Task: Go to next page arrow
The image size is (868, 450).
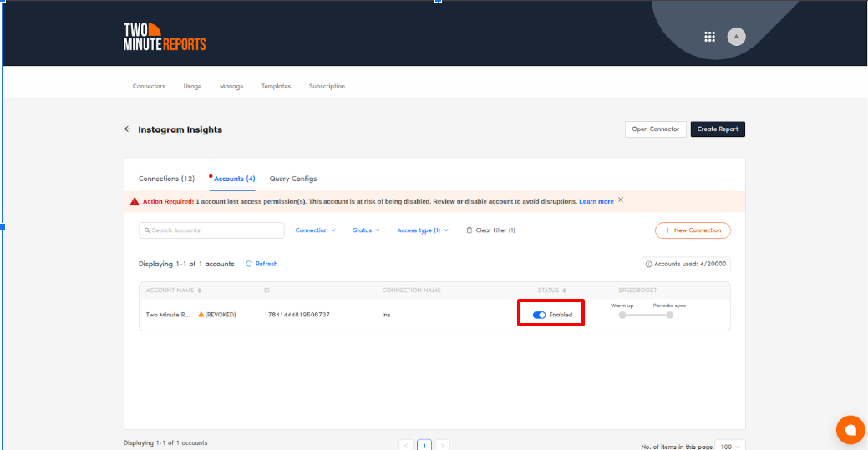Action: coord(442,446)
